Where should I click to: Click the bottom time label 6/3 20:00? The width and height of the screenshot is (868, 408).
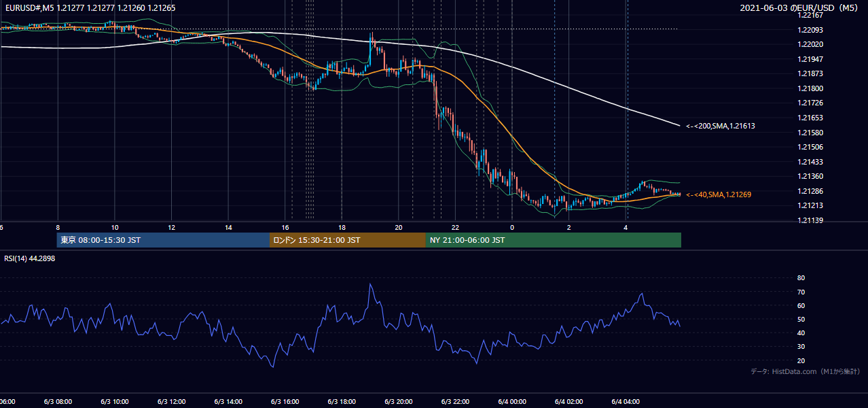click(399, 401)
